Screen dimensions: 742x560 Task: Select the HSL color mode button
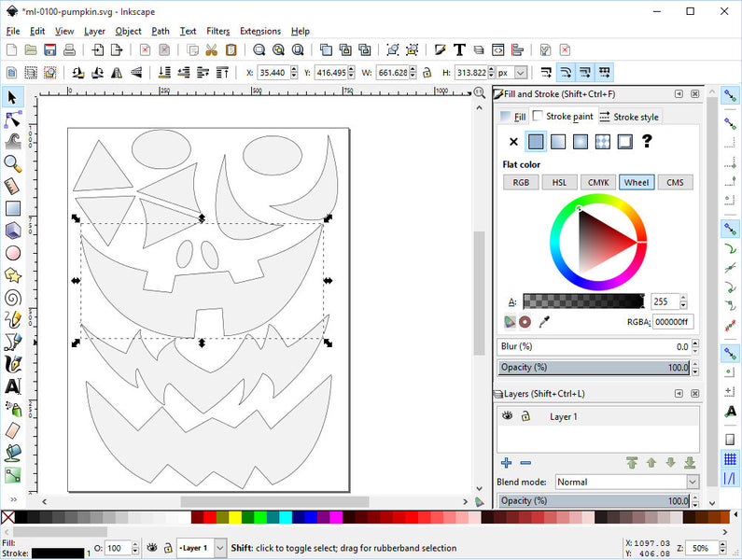(x=559, y=183)
